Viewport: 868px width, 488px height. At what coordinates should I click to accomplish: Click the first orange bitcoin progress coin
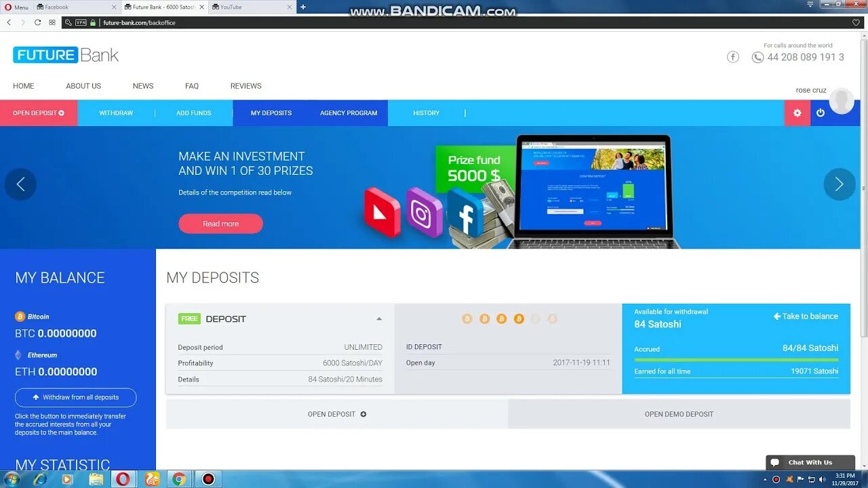[467, 319]
